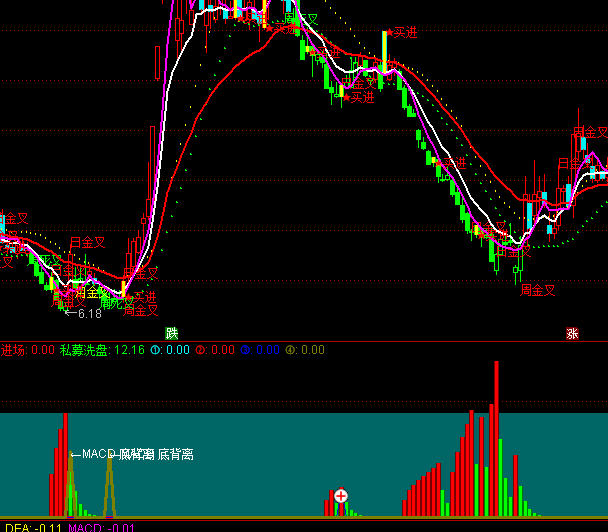Viewport: 608px width, 532px height.
Task: Click the 周金叉 label below lowest candle
Action: click(537, 290)
